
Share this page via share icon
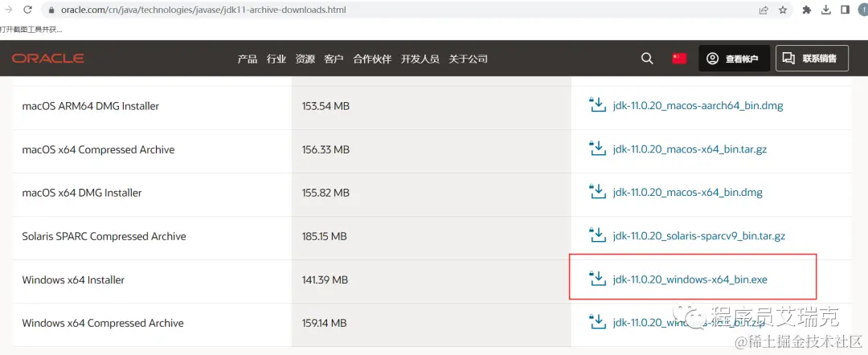[764, 10]
